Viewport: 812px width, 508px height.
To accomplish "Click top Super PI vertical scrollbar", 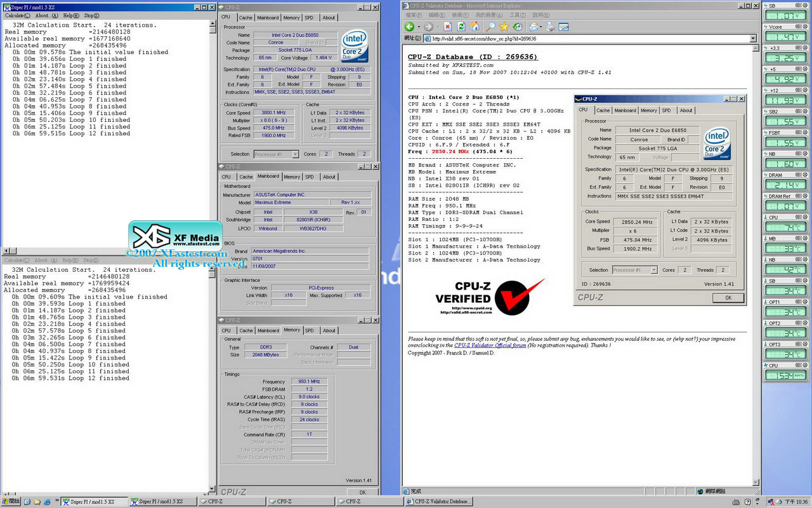I will [213, 134].
